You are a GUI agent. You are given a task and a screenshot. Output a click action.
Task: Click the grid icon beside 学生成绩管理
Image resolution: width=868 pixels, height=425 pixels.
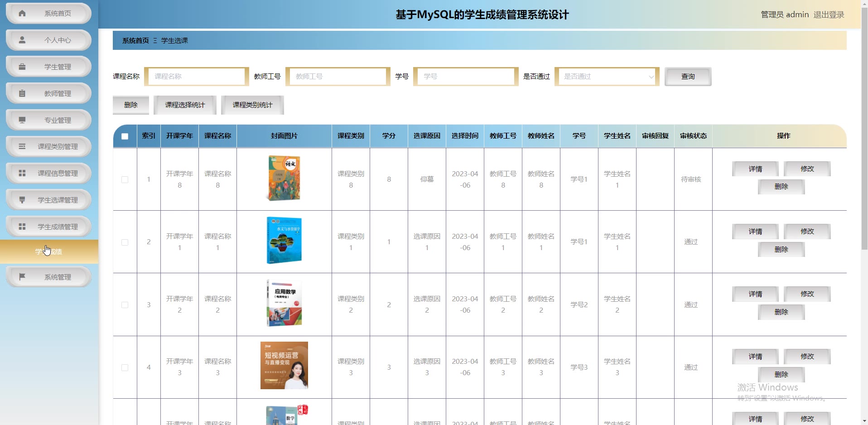(x=22, y=227)
